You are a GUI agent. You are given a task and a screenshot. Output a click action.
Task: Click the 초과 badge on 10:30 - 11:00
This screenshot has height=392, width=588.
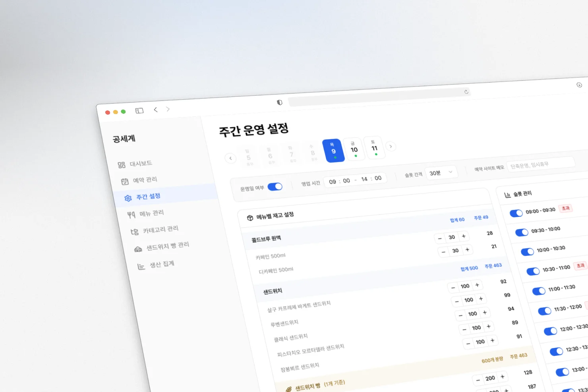[580, 265]
